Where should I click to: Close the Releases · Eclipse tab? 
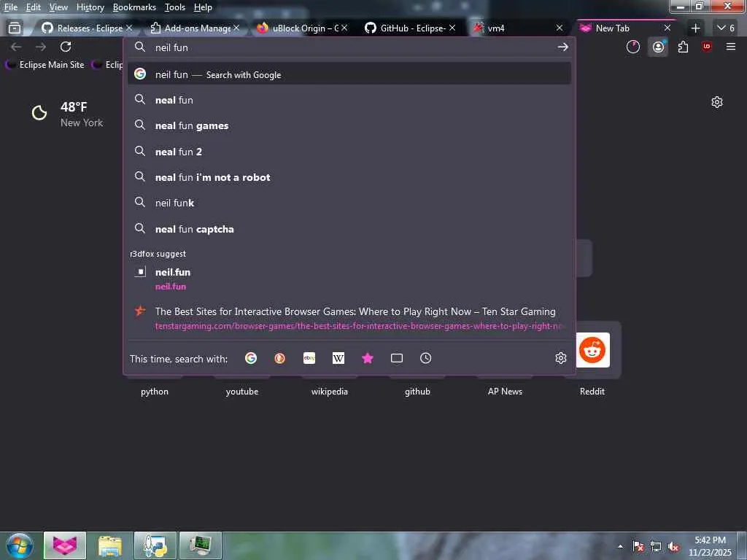pyautogui.click(x=128, y=28)
